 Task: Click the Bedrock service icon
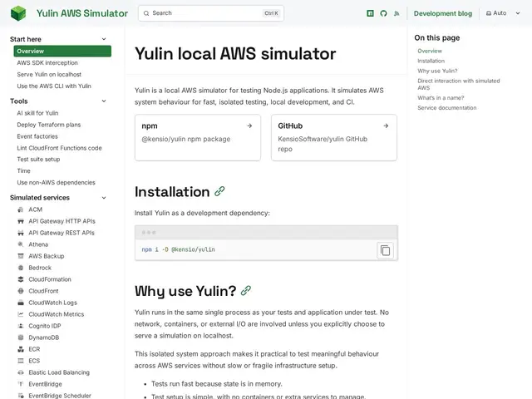[x=21, y=268]
